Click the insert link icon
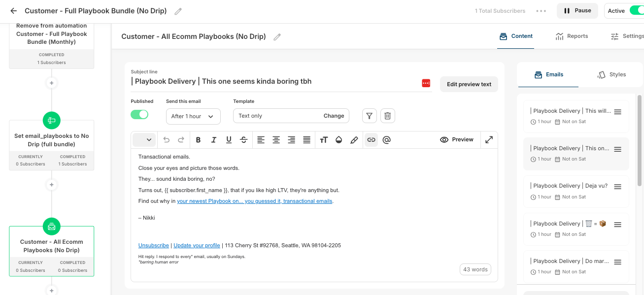Image resolution: width=644 pixels, height=295 pixels. [372, 140]
